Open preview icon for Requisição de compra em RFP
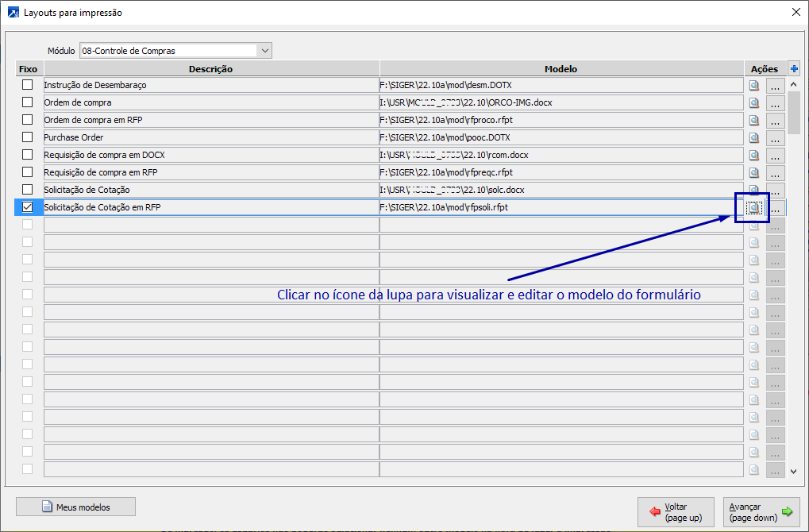 [753, 173]
